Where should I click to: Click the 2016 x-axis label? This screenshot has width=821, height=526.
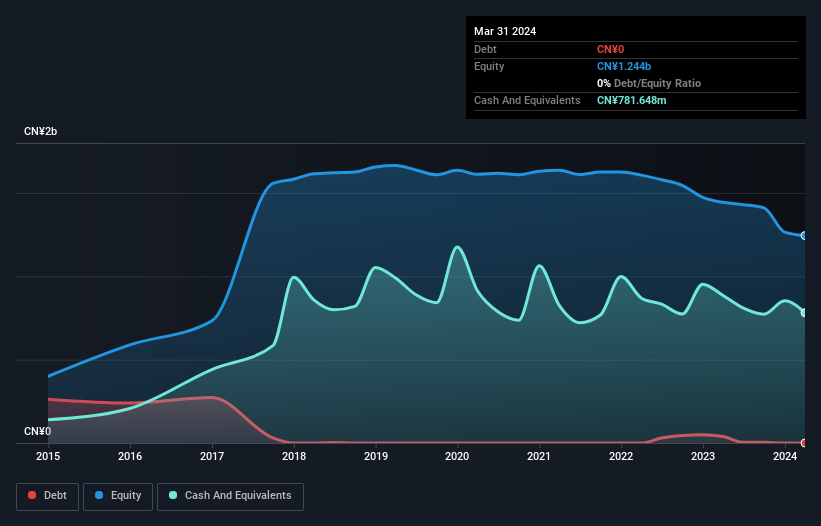pyautogui.click(x=130, y=456)
